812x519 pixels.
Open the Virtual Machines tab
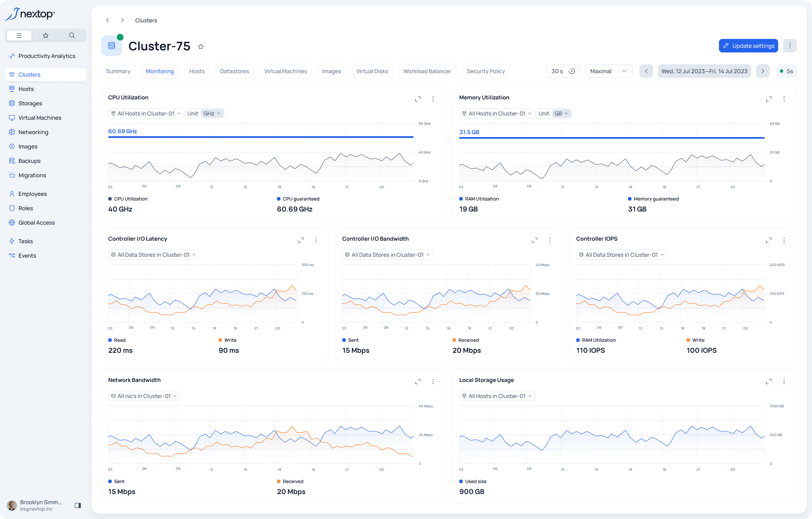285,71
